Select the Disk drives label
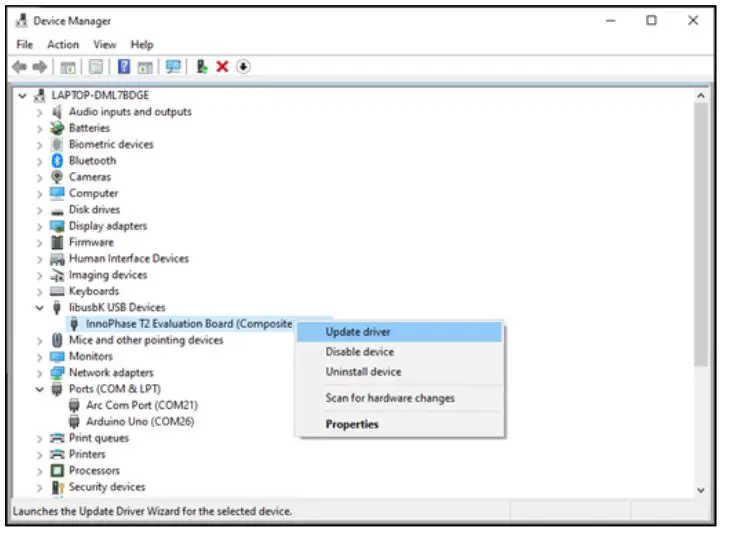Viewport: 731px width, 535px height. click(x=94, y=210)
